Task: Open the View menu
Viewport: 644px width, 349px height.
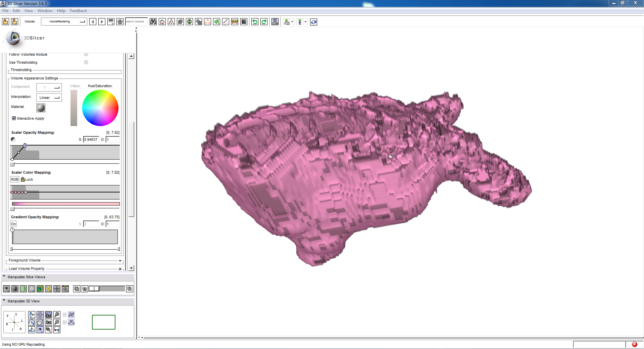Action: 29,11
